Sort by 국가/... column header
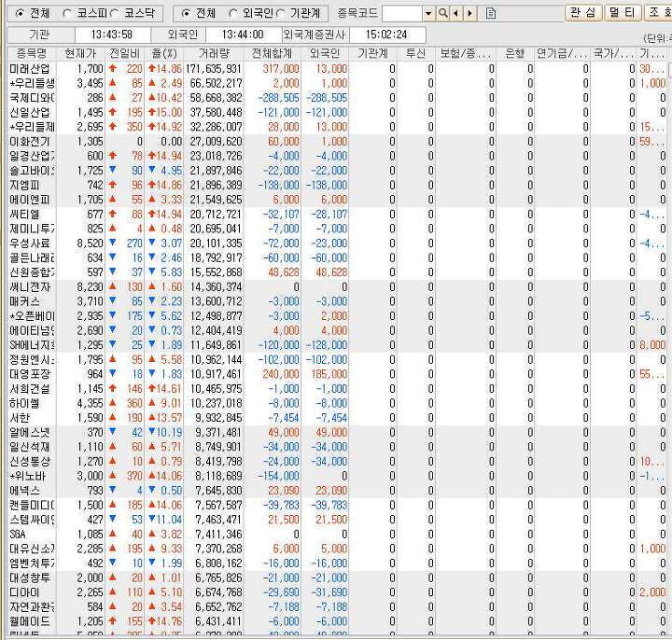Viewport: 672px width, 640px height. pos(613,53)
